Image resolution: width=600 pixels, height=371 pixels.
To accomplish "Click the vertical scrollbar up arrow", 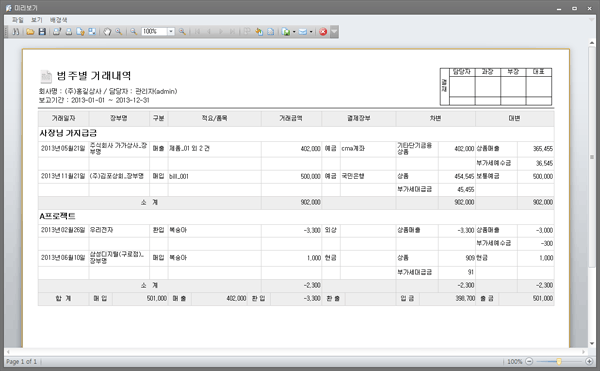I will (592, 43).
